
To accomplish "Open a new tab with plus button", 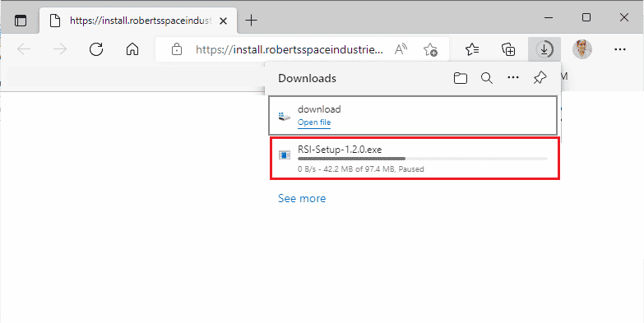I will coord(251,20).
